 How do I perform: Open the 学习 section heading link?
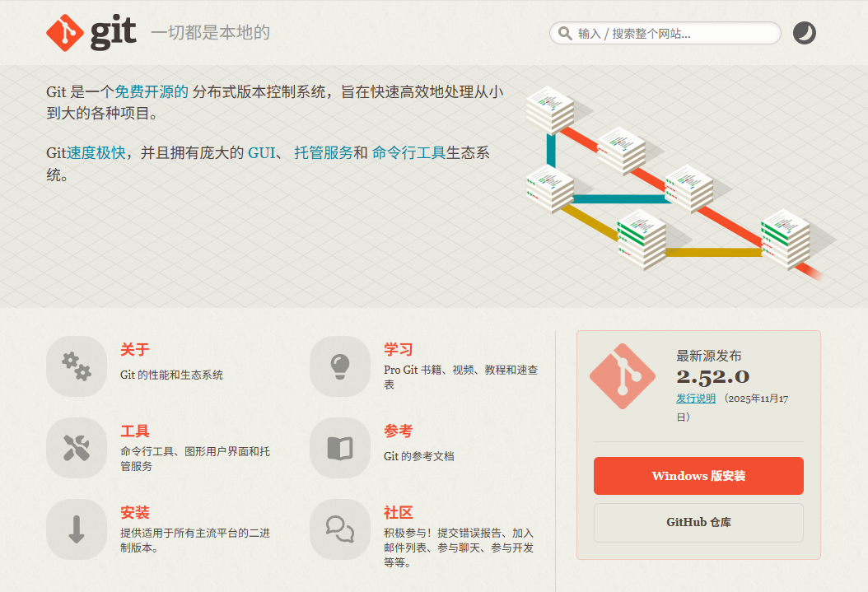399,350
